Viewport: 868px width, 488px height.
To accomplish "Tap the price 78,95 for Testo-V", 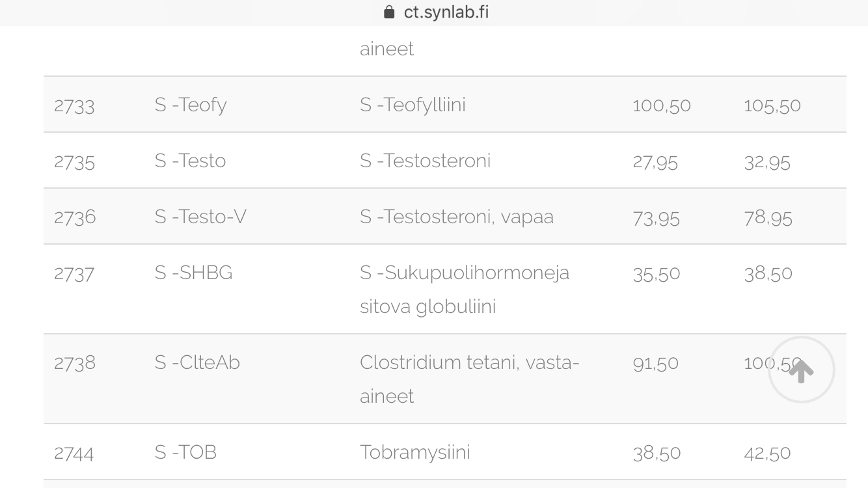I will coord(768,217).
